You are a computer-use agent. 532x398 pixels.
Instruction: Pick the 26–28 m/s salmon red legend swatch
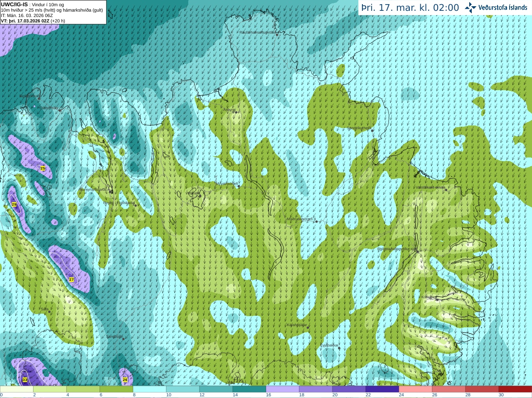click(449, 389)
